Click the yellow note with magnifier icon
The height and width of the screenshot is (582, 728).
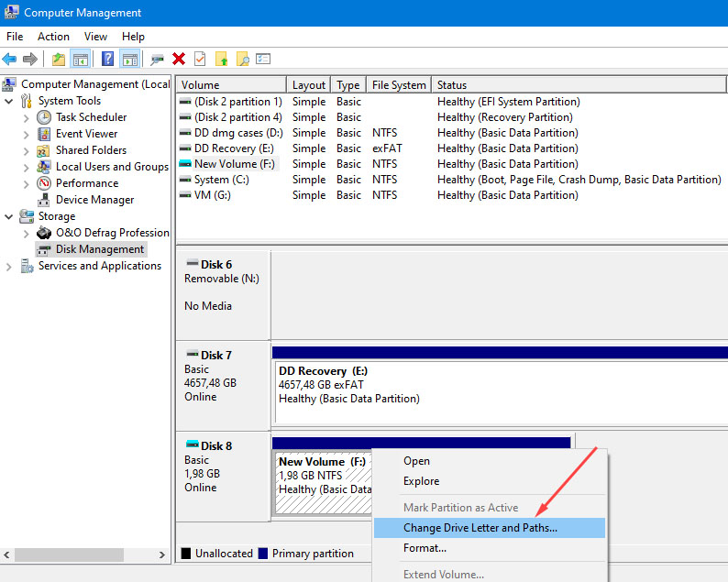(243, 59)
